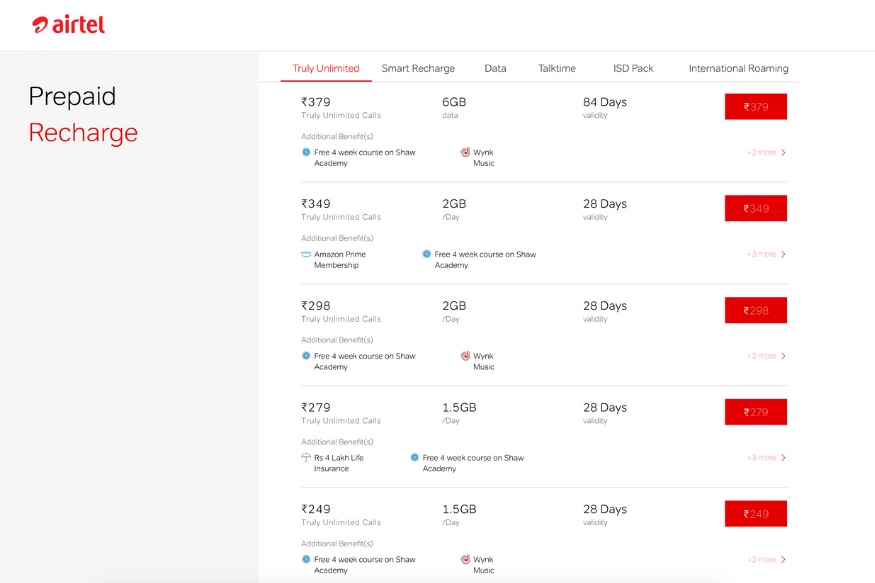
Task: Click Wynk Music icon in ₹249 plan
Action: point(465,560)
